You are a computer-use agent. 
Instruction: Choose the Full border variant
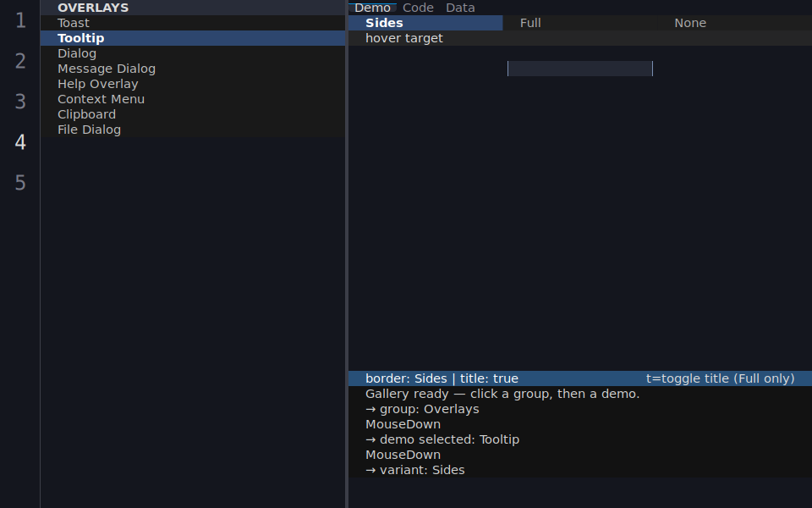[x=580, y=23]
